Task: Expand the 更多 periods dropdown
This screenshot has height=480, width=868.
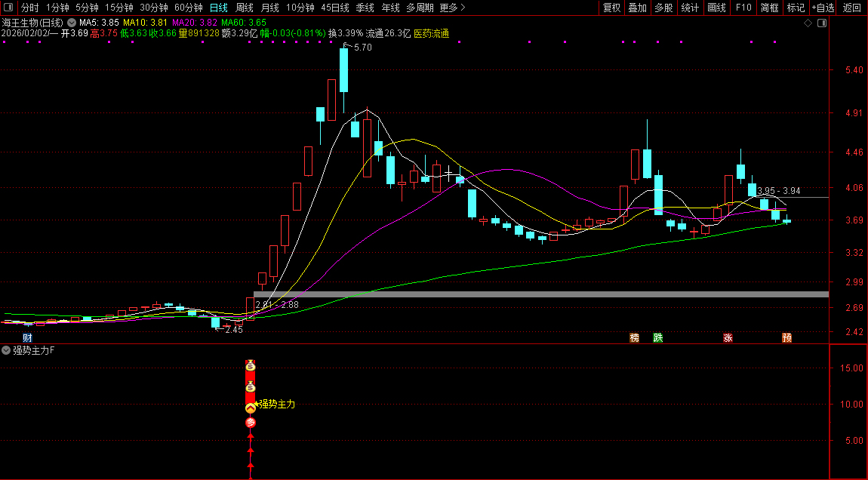Action: click(452, 8)
